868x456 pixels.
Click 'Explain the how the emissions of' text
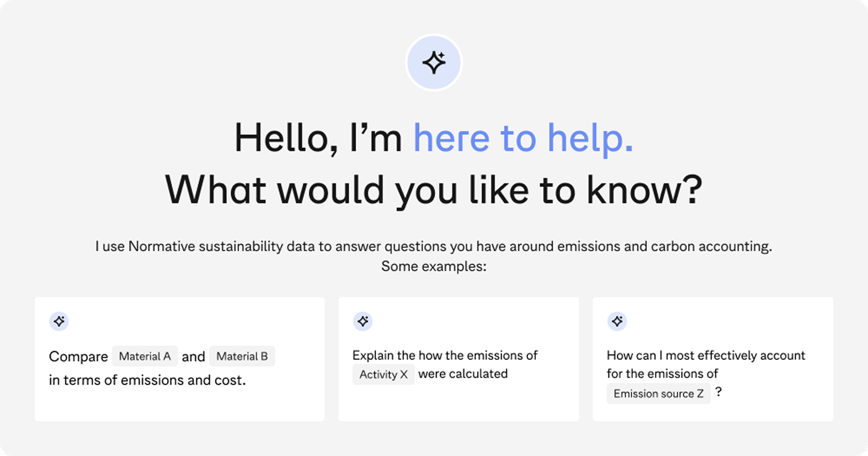(445, 355)
